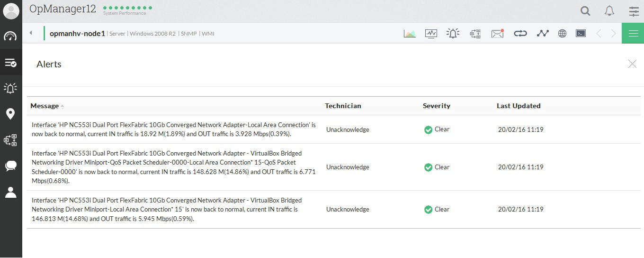644x258 pixels.
Task: Open notifications bell in top bar
Action: point(609,11)
